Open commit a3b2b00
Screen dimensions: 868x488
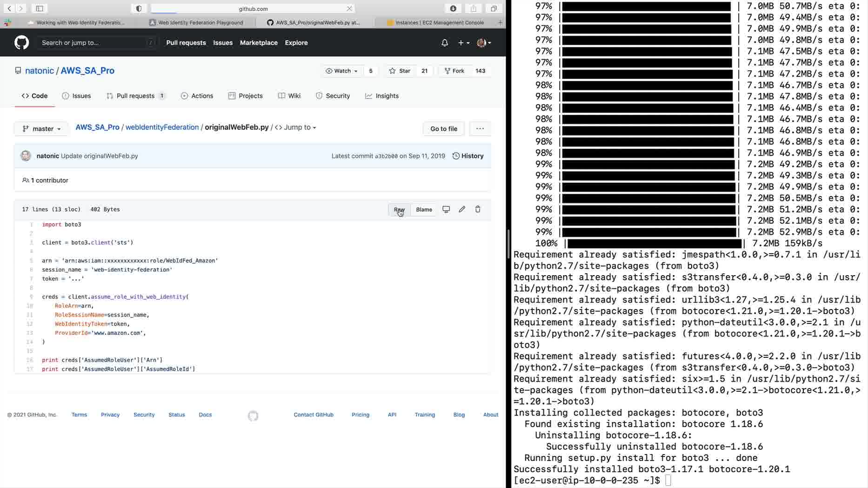pos(386,156)
